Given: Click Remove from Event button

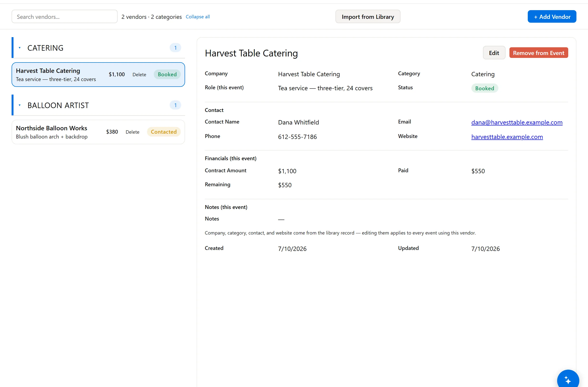Looking at the screenshot, I should (539, 53).
